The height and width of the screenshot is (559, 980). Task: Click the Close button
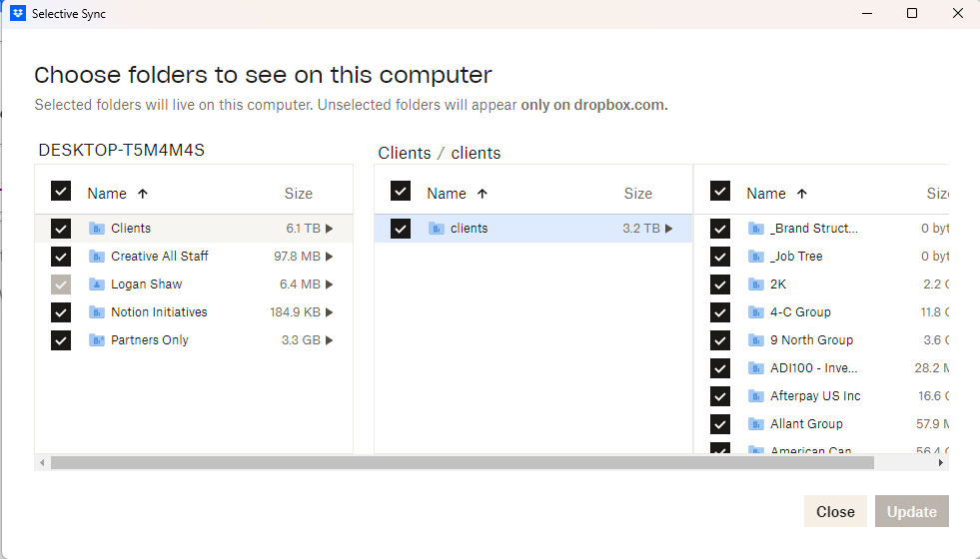pos(835,511)
